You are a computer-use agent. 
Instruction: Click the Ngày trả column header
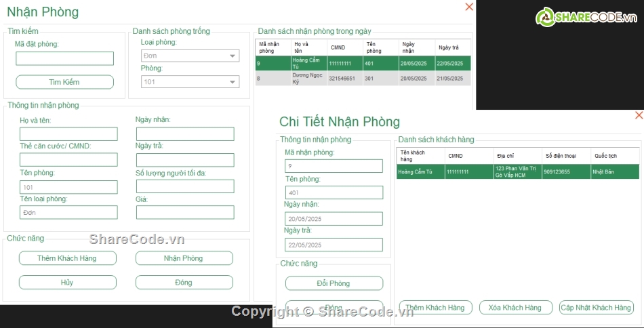[x=453, y=47]
